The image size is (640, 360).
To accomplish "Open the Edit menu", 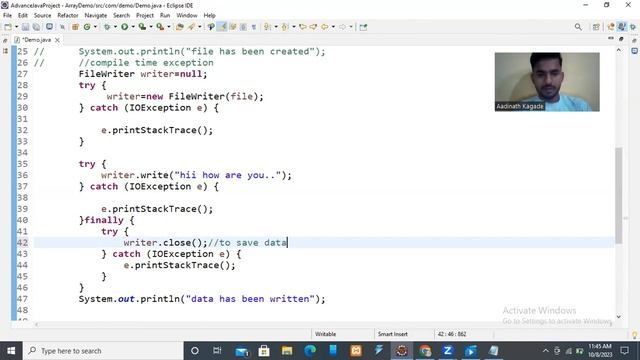I will point(23,16).
